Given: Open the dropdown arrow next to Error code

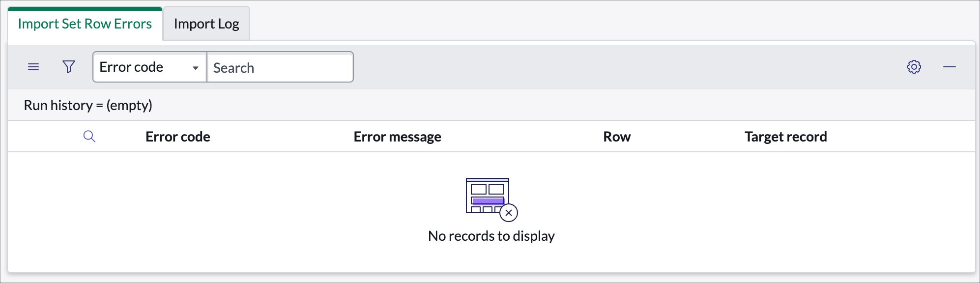Looking at the screenshot, I should (x=196, y=67).
